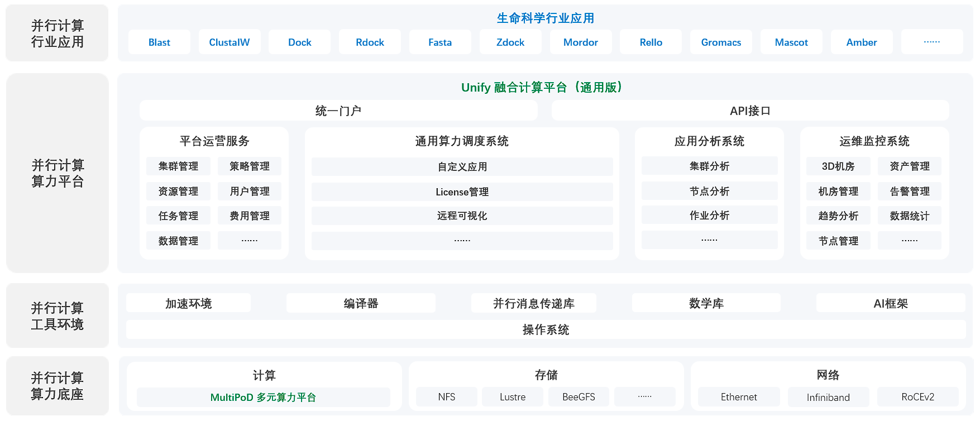
Task: Click the 计算 heading
Action: (264, 375)
